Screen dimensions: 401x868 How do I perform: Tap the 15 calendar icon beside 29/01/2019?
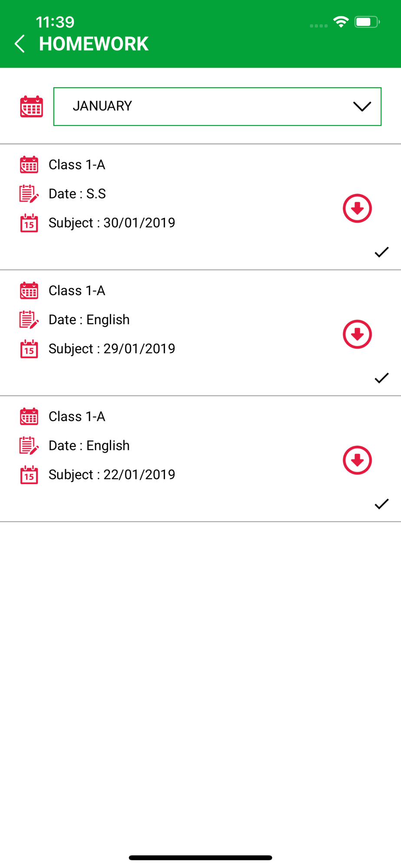(29, 349)
